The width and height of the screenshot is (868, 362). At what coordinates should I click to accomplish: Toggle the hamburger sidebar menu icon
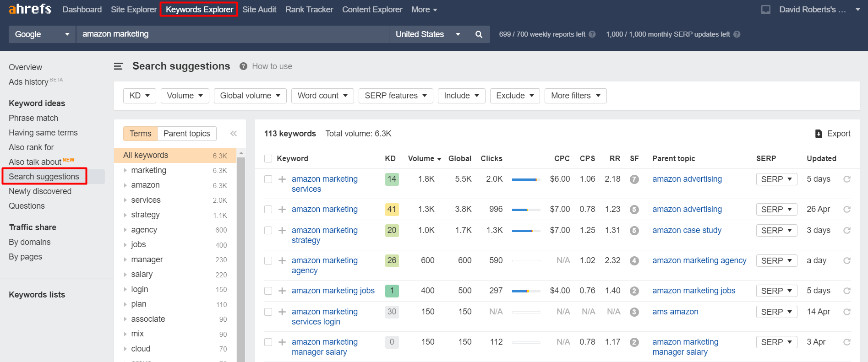tap(118, 66)
